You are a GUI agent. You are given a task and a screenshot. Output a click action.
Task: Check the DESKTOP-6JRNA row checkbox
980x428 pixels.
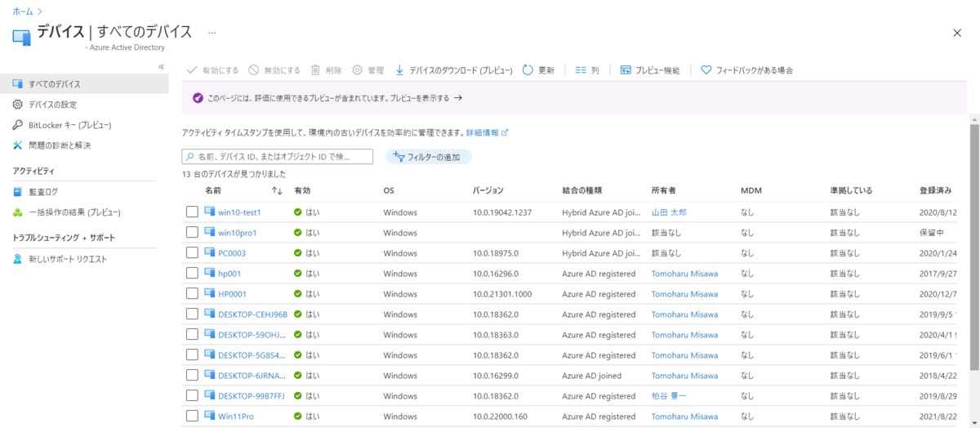192,375
